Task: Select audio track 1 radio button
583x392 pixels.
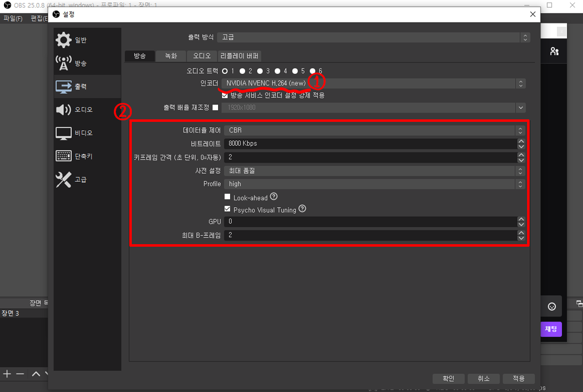Action: coord(225,71)
